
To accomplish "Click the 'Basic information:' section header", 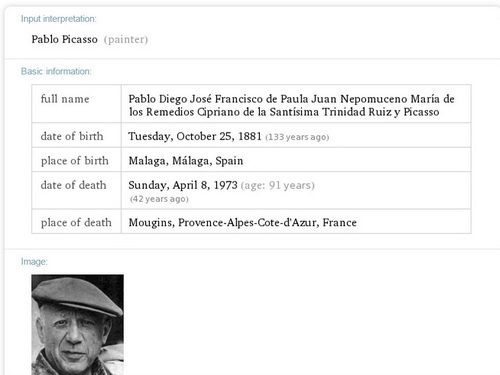I will [56, 71].
